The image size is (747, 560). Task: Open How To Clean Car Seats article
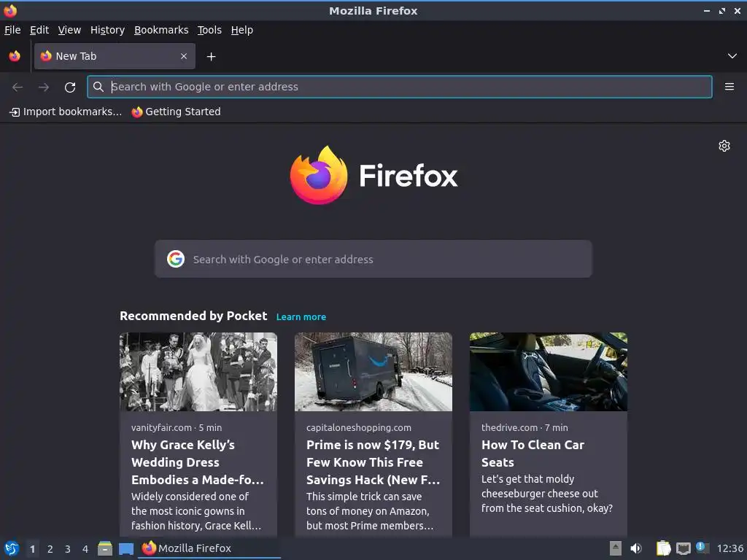pyautogui.click(x=533, y=454)
